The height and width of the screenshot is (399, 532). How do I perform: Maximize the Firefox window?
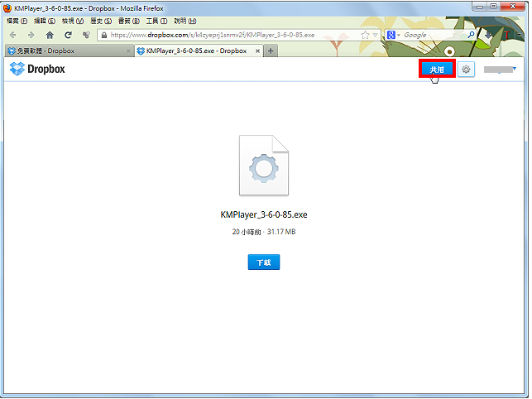point(494,6)
